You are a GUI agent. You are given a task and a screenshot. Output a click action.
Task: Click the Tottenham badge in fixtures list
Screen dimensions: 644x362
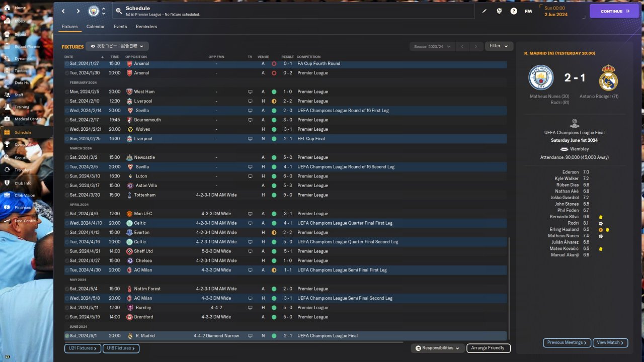pyautogui.click(x=129, y=195)
